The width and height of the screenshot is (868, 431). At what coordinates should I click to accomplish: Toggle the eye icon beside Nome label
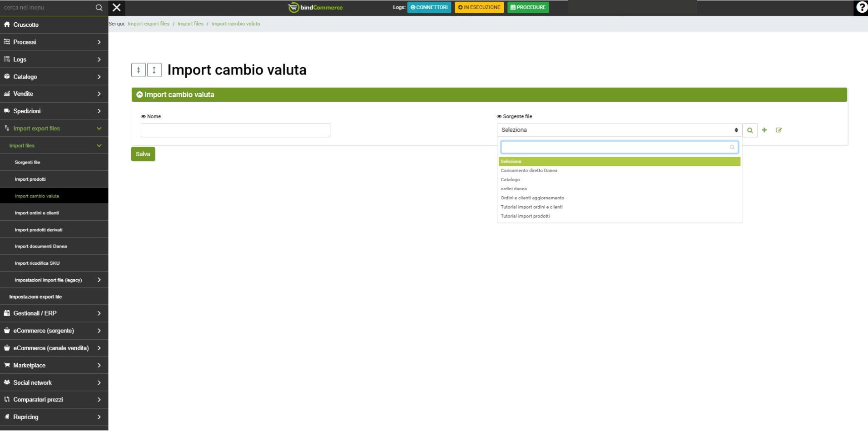coord(143,117)
